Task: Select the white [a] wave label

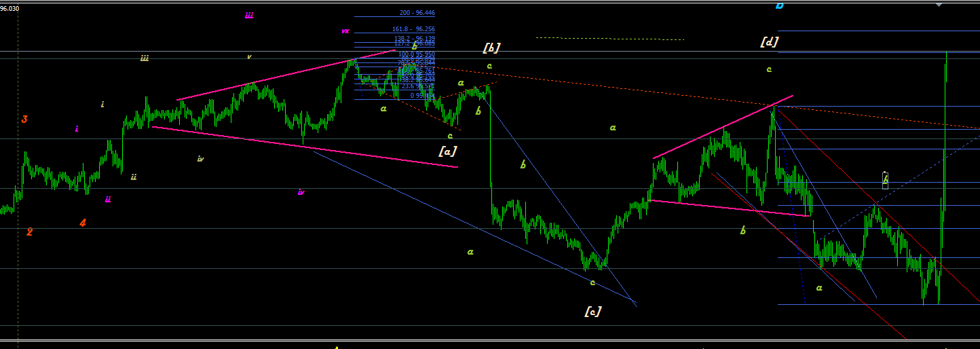Action: tap(447, 151)
